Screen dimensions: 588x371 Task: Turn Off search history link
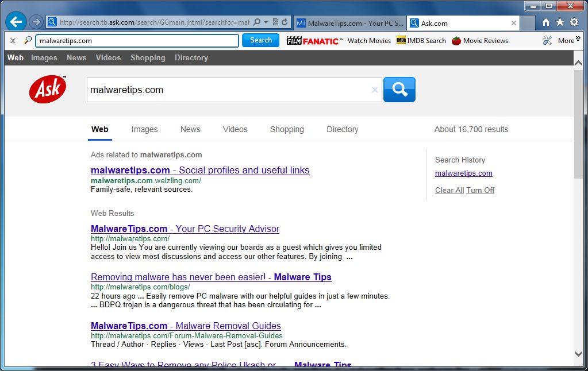[x=481, y=190]
